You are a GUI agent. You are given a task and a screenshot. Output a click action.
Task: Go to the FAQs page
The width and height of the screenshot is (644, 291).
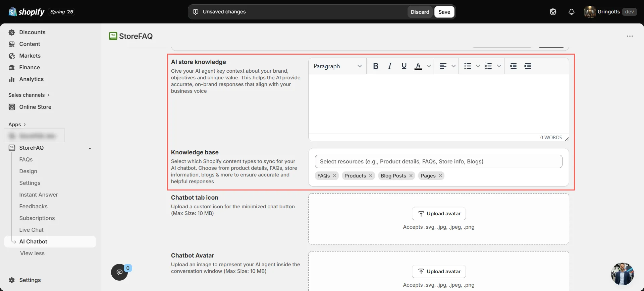pyautogui.click(x=26, y=159)
